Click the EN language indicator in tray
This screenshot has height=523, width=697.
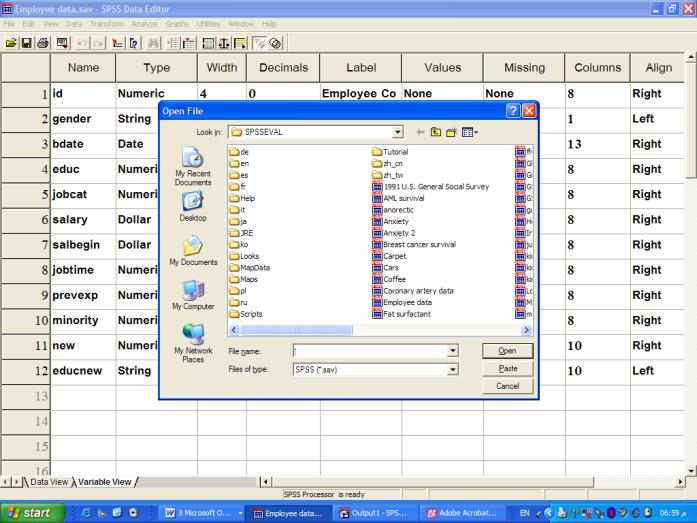tap(525, 513)
